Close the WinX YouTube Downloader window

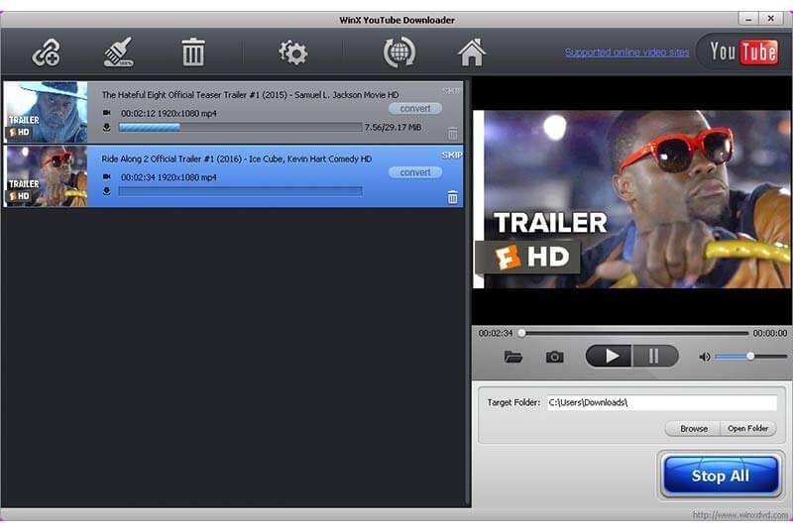pos(771,19)
